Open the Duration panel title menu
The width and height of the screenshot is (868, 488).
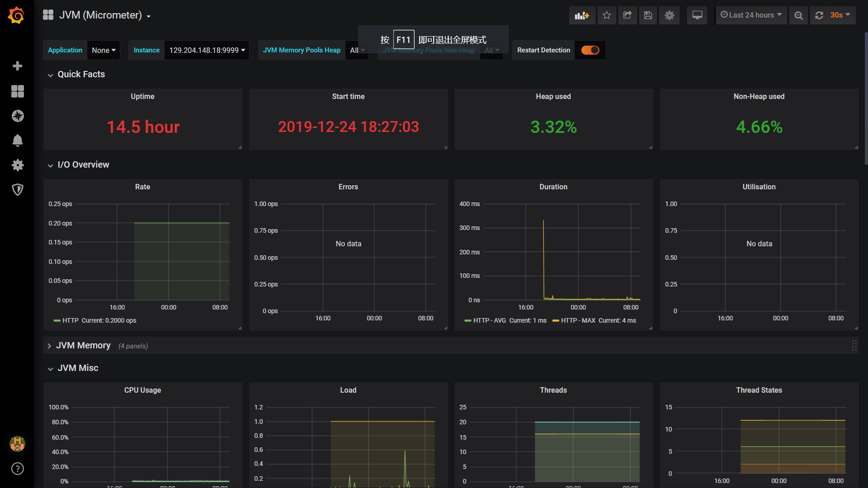click(x=553, y=187)
